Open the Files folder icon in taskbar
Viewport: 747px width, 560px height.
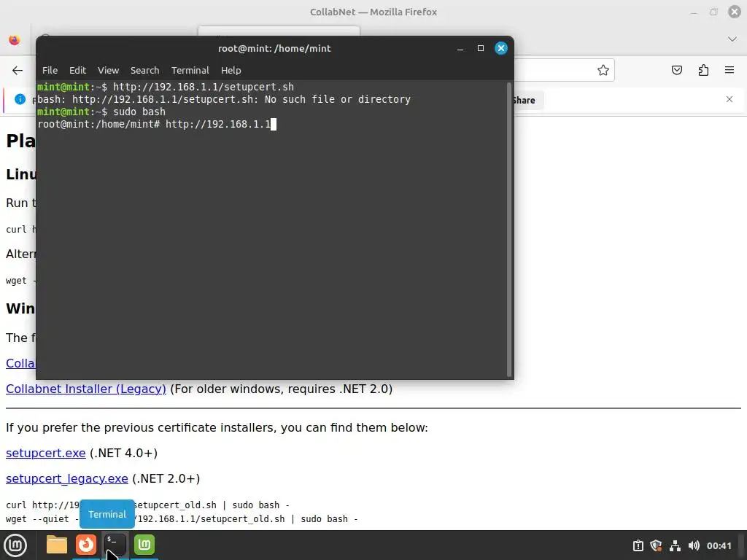point(57,545)
